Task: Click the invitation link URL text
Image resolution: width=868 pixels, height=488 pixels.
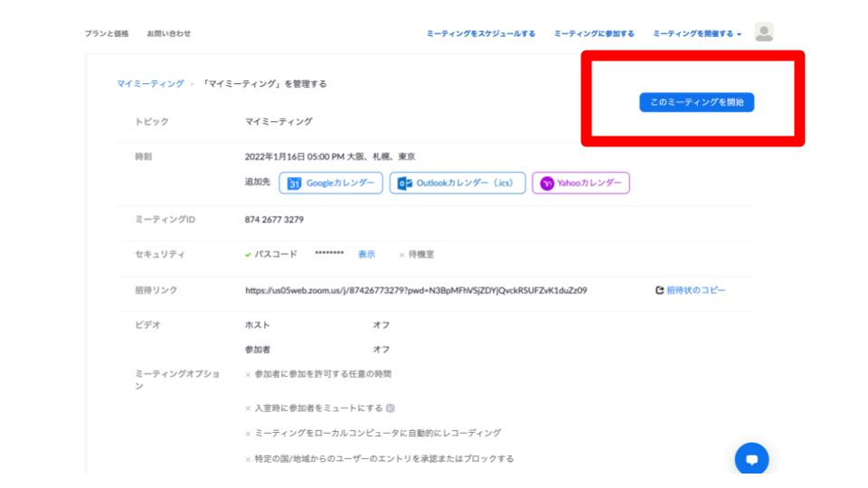Action: [416, 290]
